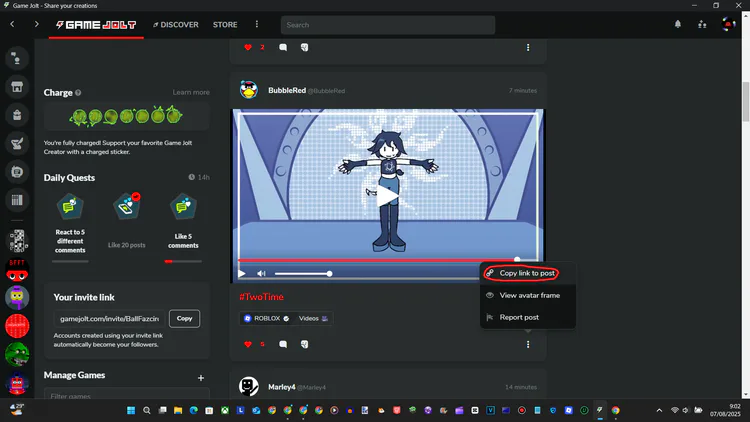
Task: Comment on BubbleRed's post
Action: coord(283,344)
